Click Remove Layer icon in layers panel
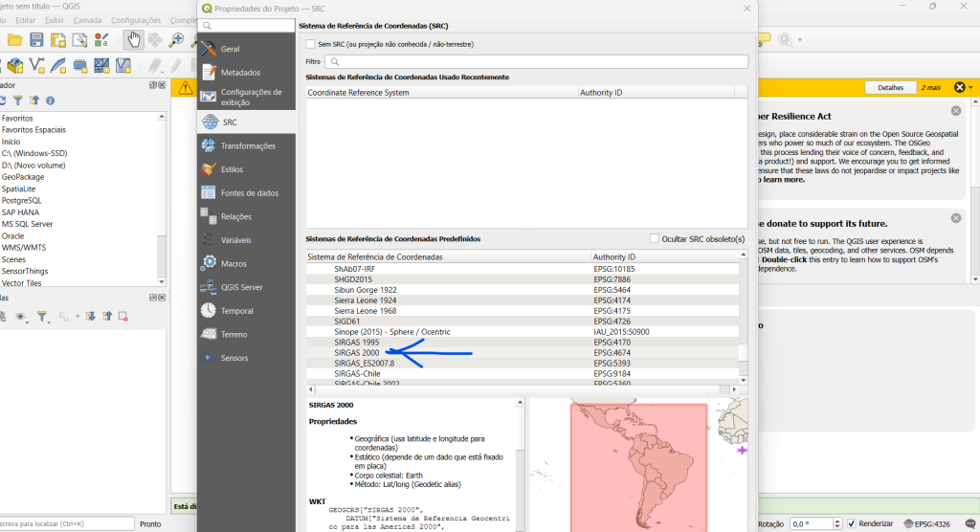The image size is (980, 532). point(123,317)
